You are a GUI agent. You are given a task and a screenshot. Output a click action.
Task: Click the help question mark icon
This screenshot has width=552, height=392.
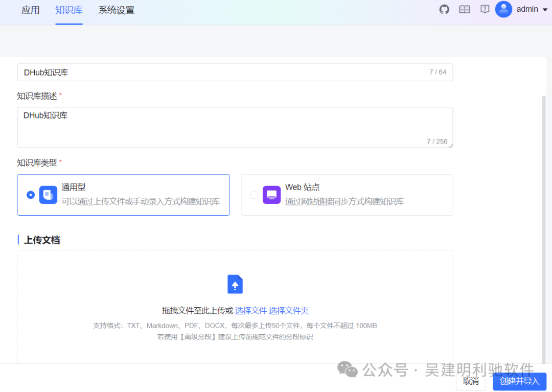[x=485, y=10]
